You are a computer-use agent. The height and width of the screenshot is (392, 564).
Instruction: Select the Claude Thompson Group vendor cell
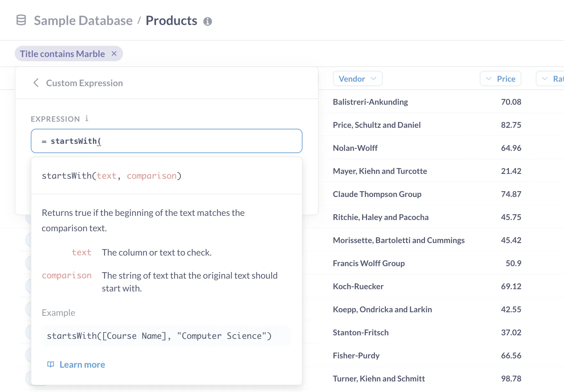377,194
